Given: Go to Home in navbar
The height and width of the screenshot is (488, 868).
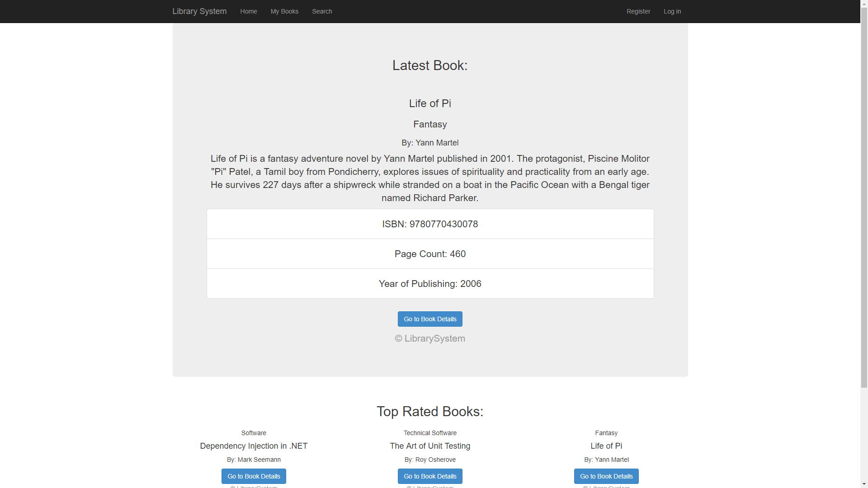Looking at the screenshot, I should click(249, 11).
